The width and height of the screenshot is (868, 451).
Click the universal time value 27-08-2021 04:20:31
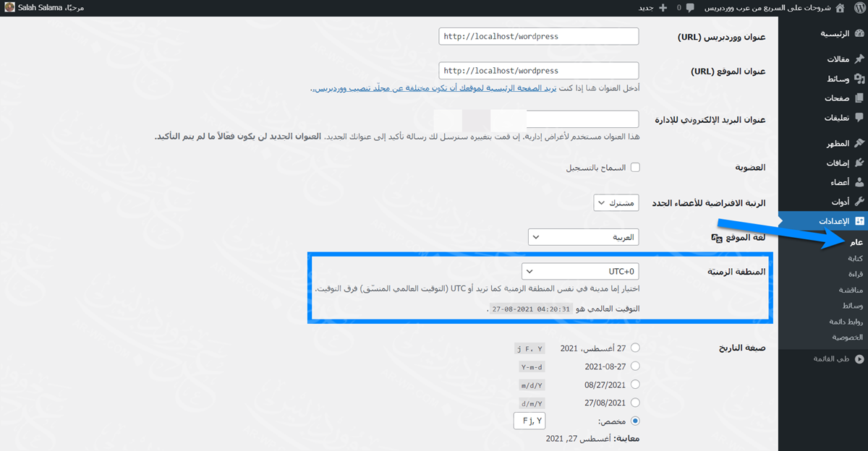pos(531,309)
